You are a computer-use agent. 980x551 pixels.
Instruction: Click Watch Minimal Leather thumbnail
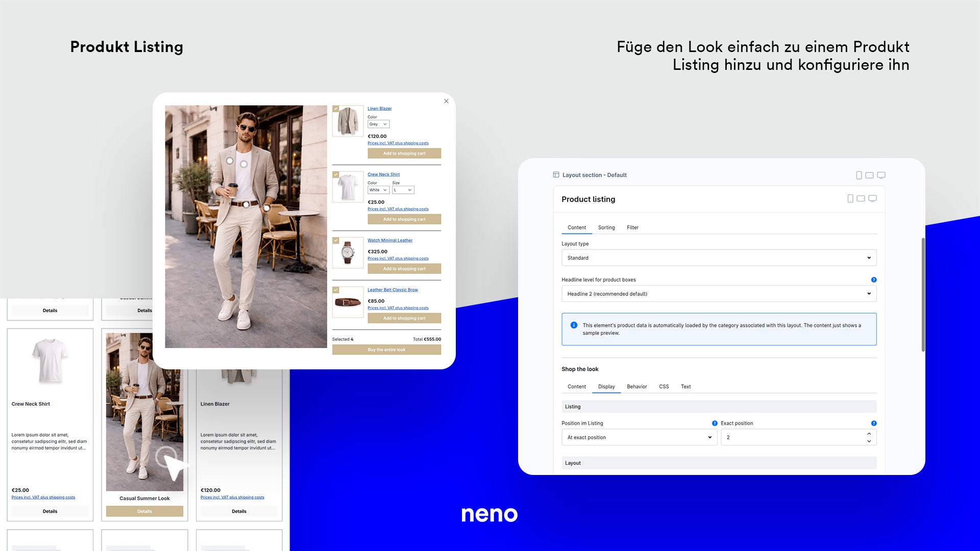(348, 253)
